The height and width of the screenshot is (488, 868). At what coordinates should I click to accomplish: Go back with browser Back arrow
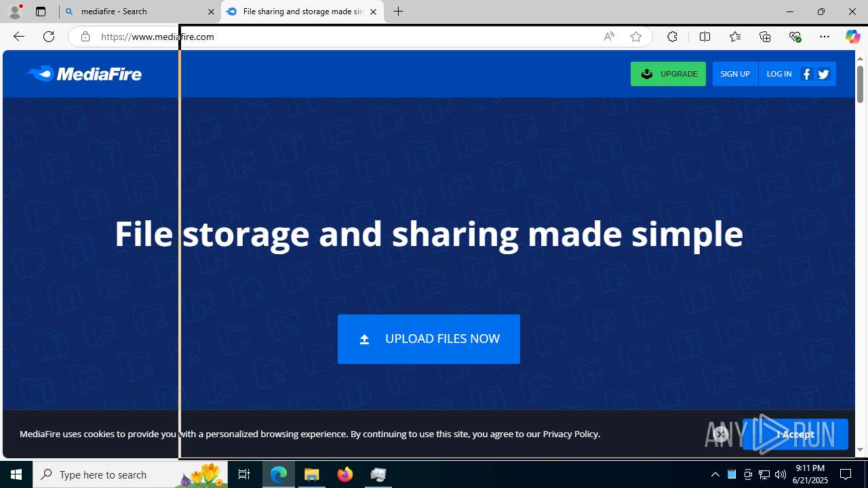tap(18, 37)
